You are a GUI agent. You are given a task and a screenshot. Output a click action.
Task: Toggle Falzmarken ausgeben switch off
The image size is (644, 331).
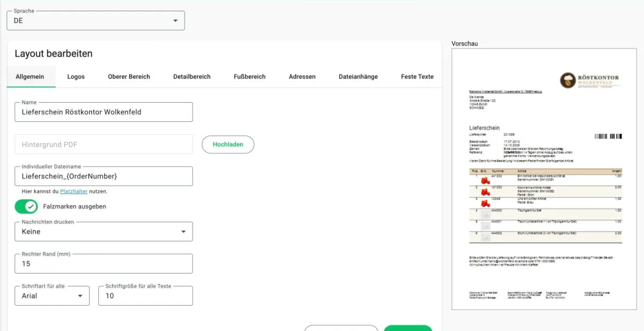coord(26,206)
